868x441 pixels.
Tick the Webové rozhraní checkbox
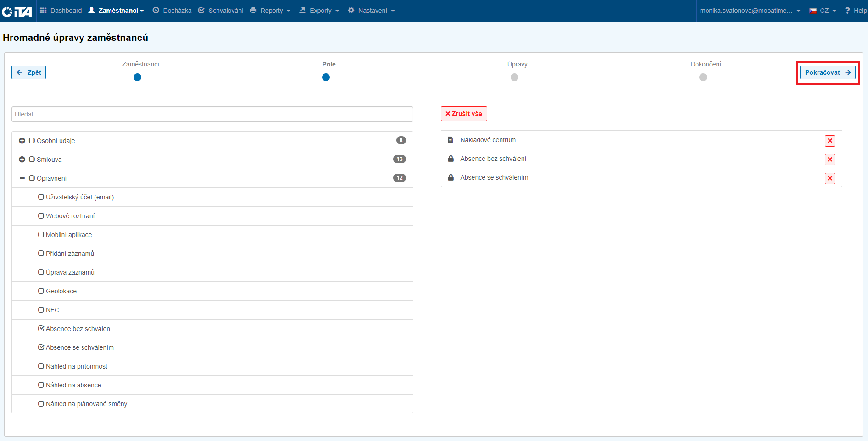pos(41,216)
